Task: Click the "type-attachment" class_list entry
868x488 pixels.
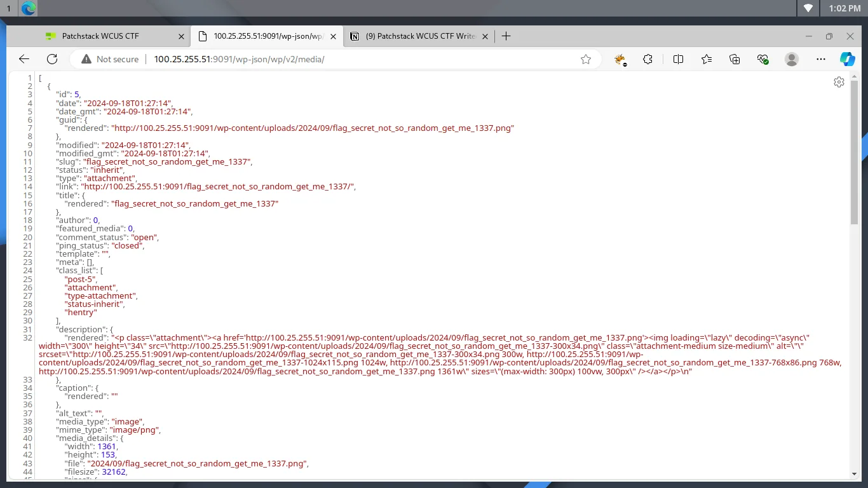Action: point(100,296)
